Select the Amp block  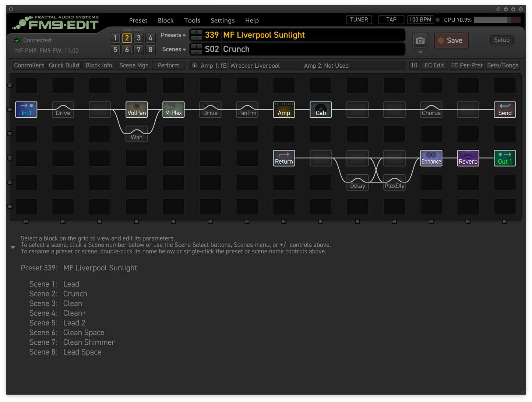coord(284,110)
